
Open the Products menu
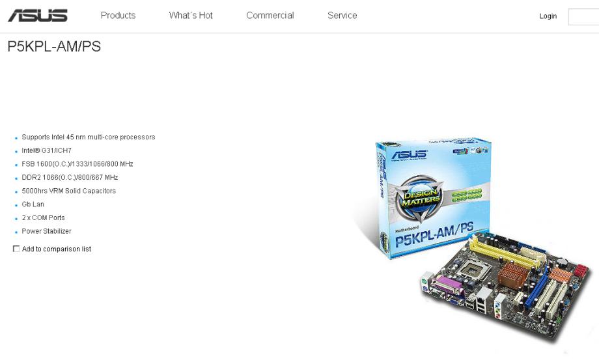(x=118, y=15)
